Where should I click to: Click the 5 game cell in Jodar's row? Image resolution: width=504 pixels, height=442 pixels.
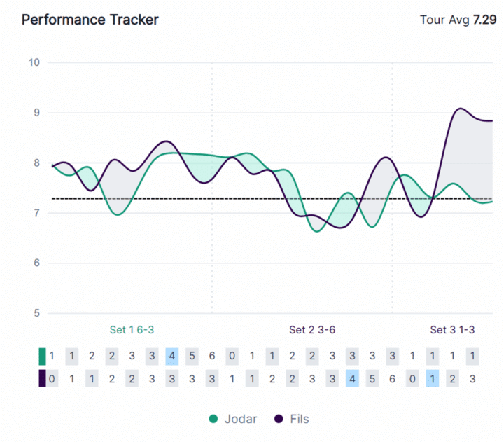click(x=192, y=356)
